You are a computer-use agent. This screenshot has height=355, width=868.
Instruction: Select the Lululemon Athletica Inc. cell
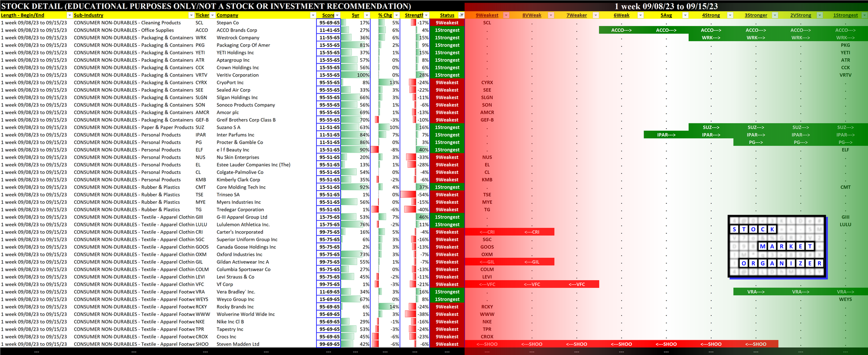click(266, 225)
